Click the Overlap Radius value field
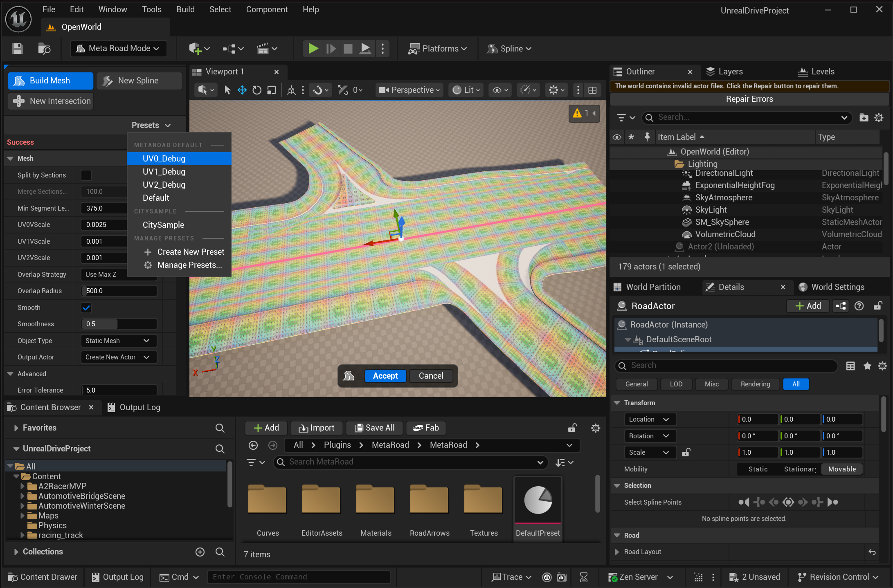 [x=119, y=291]
